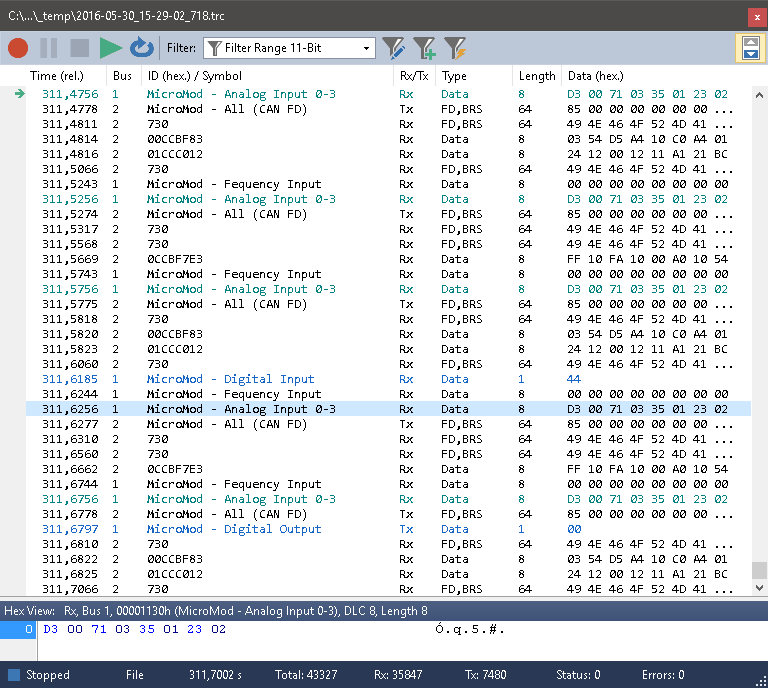This screenshot has height=688, width=768.
Task: Open the Filter Range 11-Bit dropdown
Action: click(367, 48)
